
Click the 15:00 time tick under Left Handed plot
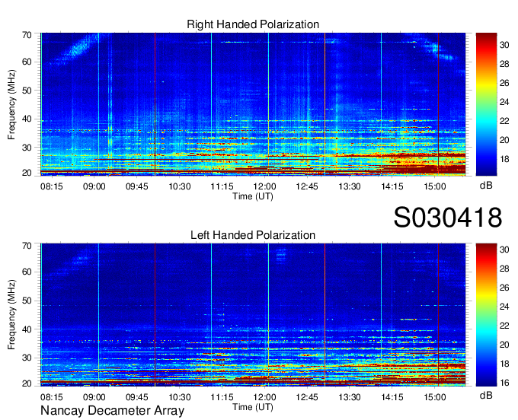coord(435,396)
